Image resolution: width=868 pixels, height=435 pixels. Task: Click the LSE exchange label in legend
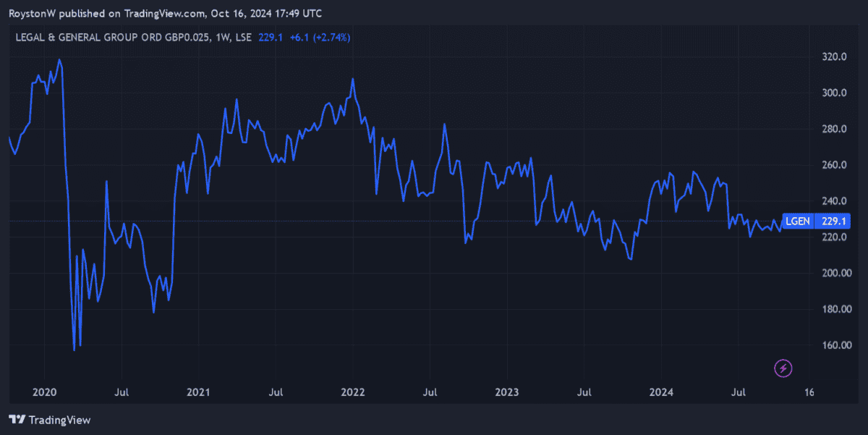[242, 37]
